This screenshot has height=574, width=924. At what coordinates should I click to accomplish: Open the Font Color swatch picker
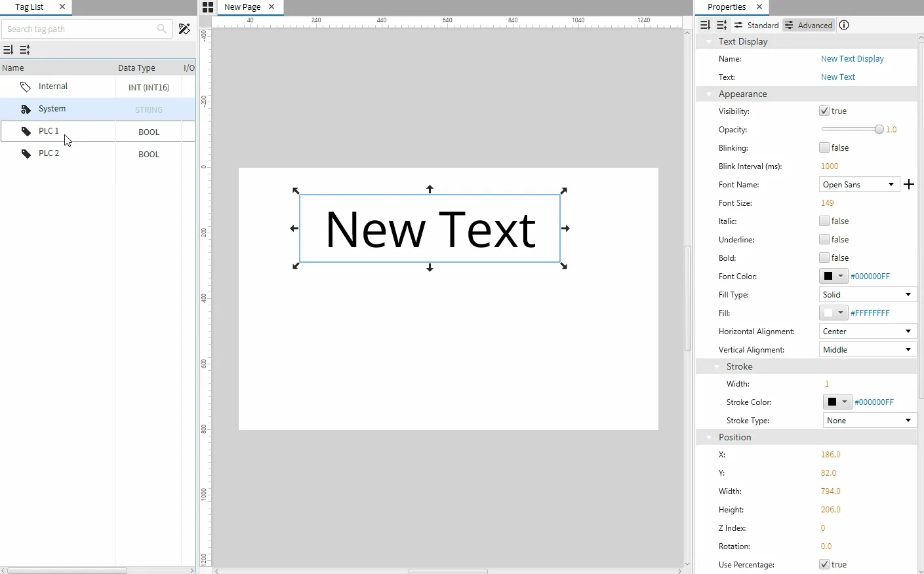click(834, 277)
